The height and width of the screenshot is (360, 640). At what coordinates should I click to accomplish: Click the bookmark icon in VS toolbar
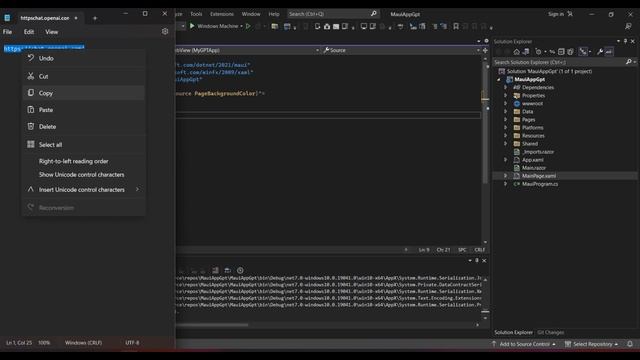(456, 27)
